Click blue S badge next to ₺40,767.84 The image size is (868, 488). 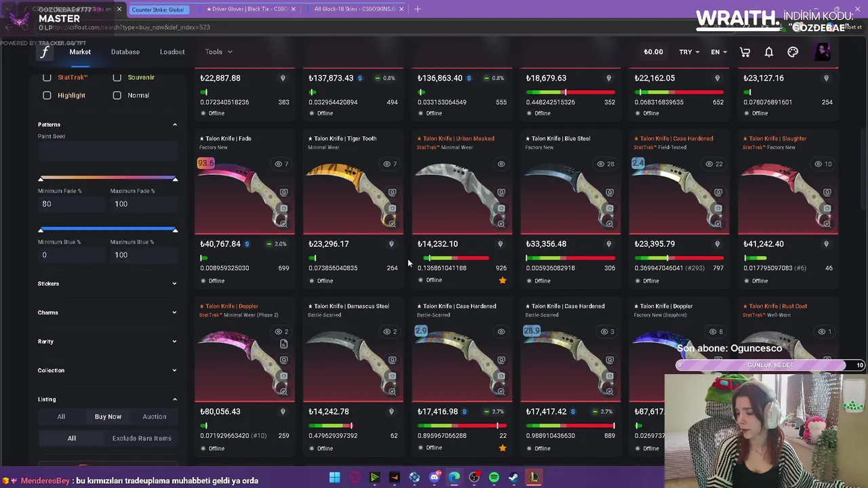pyautogui.click(x=247, y=244)
